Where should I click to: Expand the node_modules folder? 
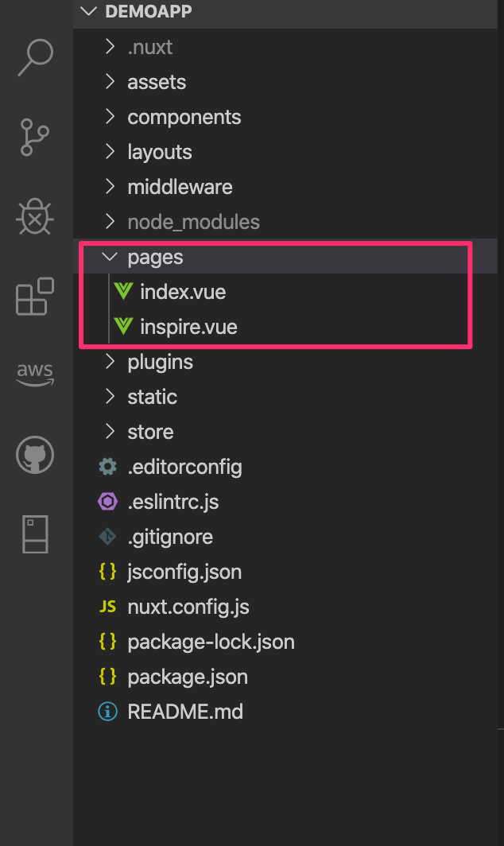point(193,222)
